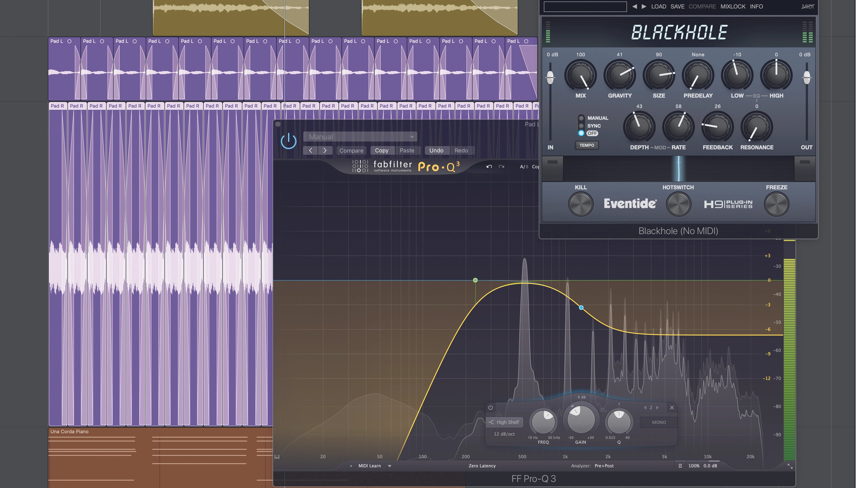Screen dimensions: 868x488
Task: Click the Blackhole ribbon strip control
Action: 678,168
